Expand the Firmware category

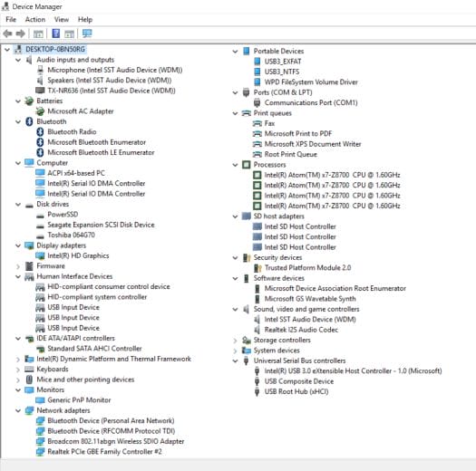pyautogui.click(x=18, y=266)
